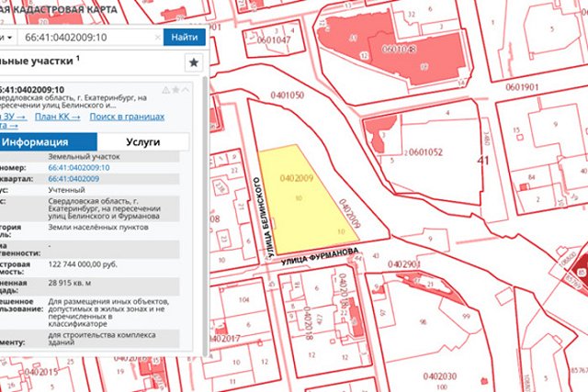
Task: Switch to the Услуги tab
Action: tap(142, 143)
